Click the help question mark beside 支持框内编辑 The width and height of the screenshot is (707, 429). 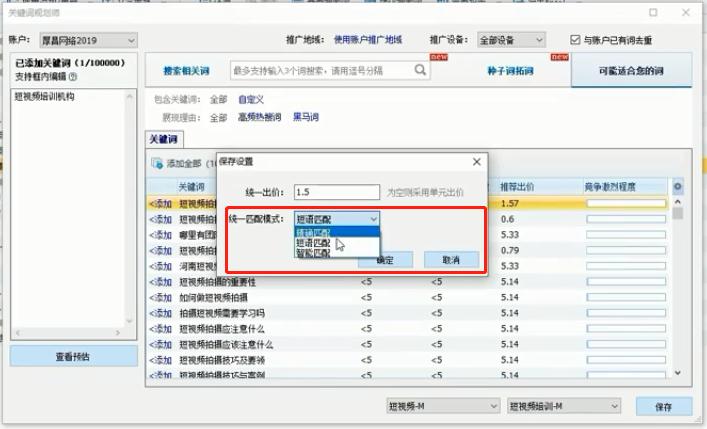click(73, 77)
